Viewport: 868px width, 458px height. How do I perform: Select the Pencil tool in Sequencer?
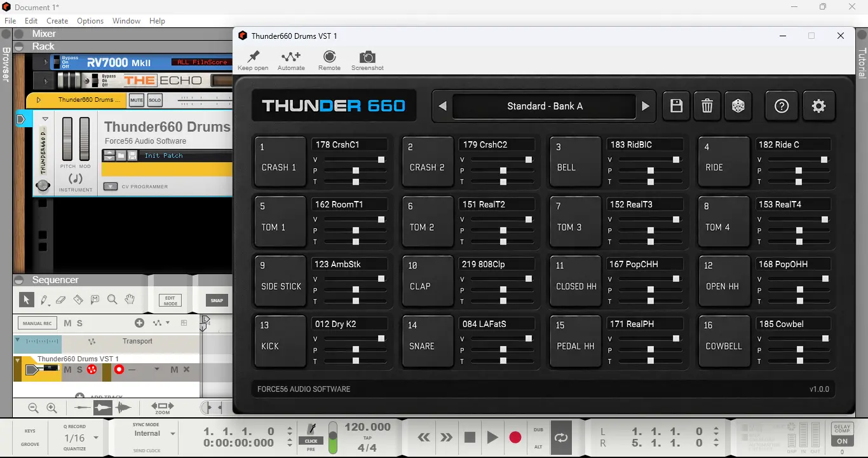[x=44, y=300]
